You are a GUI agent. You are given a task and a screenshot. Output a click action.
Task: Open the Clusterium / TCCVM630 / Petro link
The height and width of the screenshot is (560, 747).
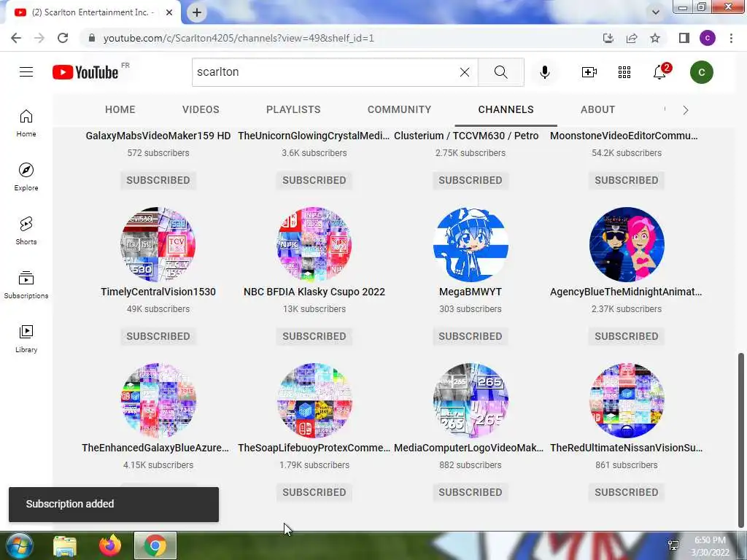pos(466,136)
